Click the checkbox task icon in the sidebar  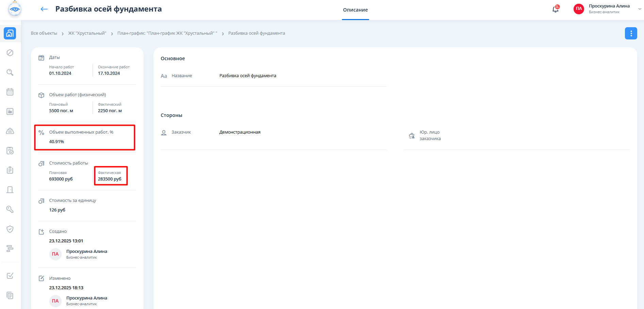point(10,276)
